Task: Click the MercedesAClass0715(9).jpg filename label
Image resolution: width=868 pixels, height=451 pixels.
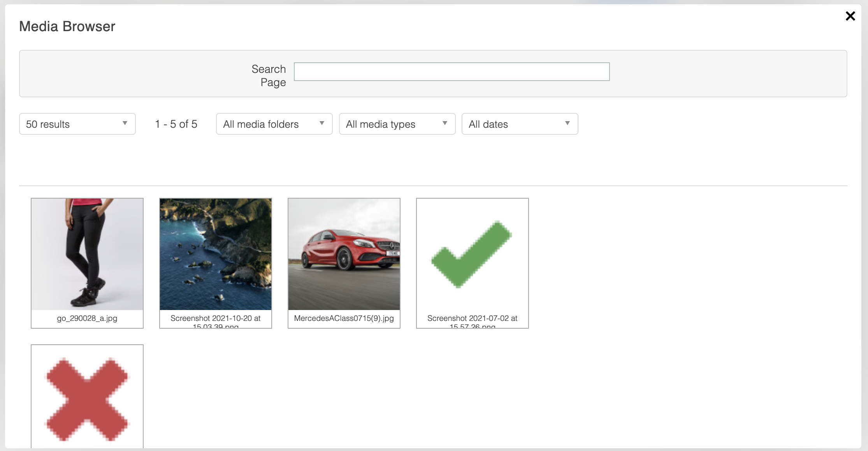Action: pos(344,318)
